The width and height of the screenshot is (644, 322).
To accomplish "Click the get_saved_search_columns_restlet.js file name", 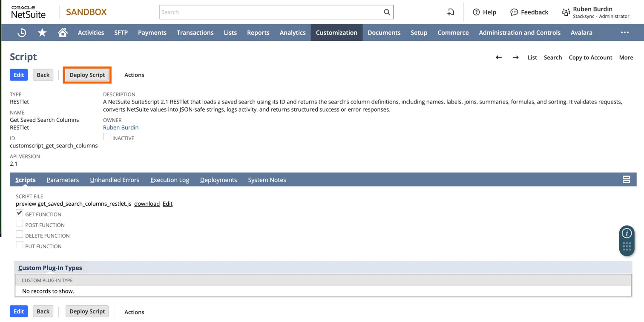I will (84, 204).
